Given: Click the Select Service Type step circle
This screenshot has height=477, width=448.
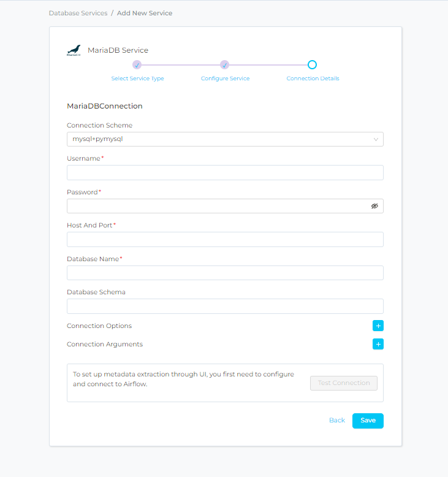Looking at the screenshot, I should pyautogui.click(x=137, y=65).
